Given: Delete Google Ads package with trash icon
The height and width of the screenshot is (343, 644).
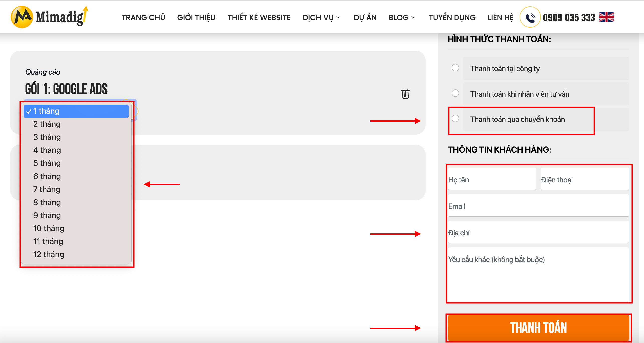Looking at the screenshot, I should coord(405,94).
